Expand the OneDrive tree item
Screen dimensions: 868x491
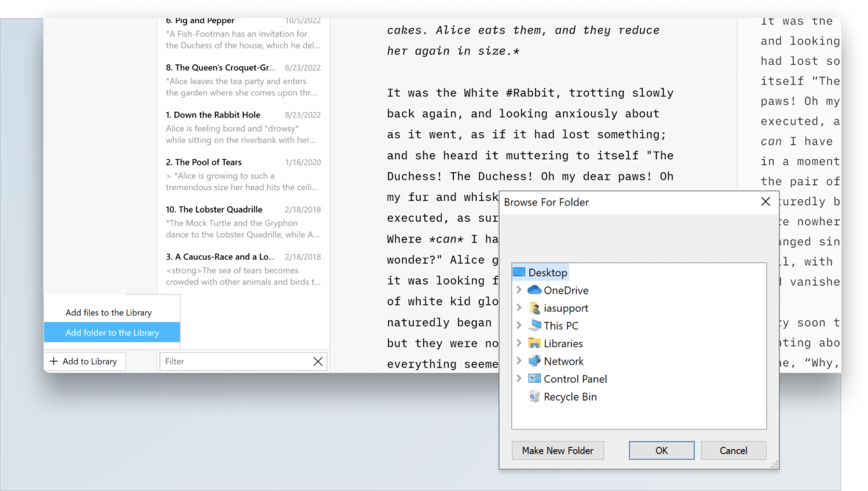518,290
